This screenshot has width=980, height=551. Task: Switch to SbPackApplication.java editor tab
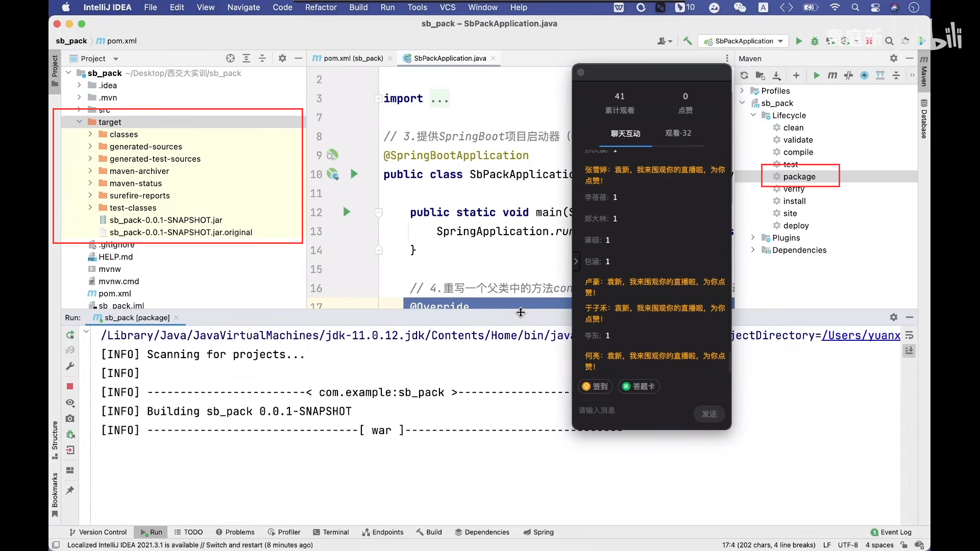[449, 58]
